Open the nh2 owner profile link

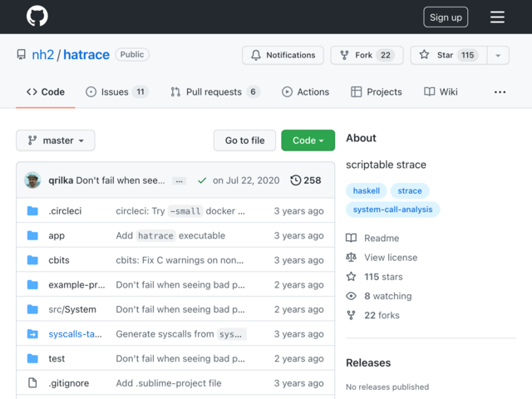click(42, 55)
